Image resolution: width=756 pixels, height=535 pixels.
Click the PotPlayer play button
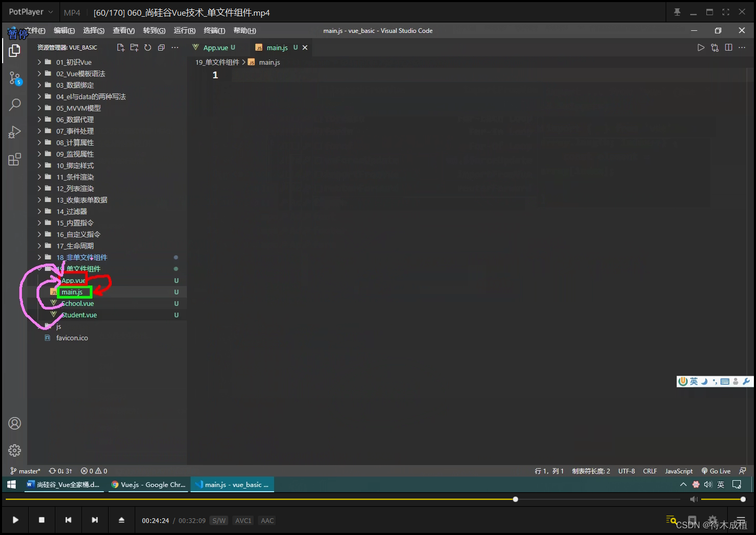[x=16, y=520]
